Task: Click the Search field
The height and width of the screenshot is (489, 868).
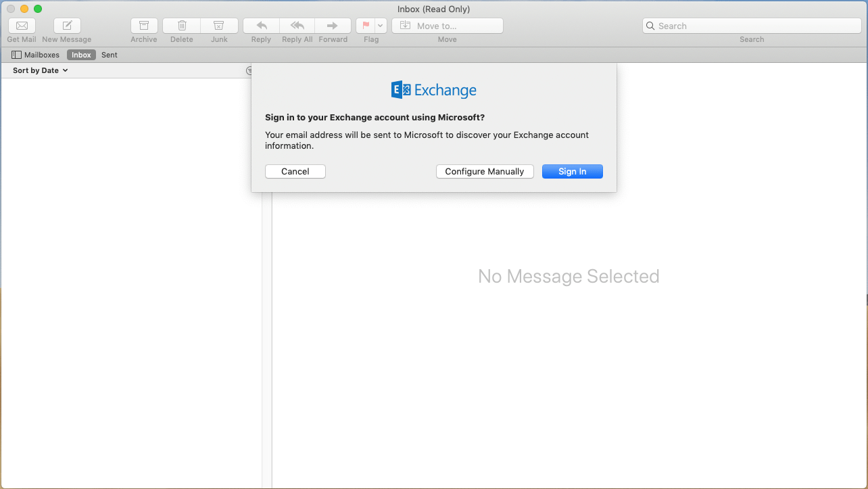Action: tap(752, 26)
